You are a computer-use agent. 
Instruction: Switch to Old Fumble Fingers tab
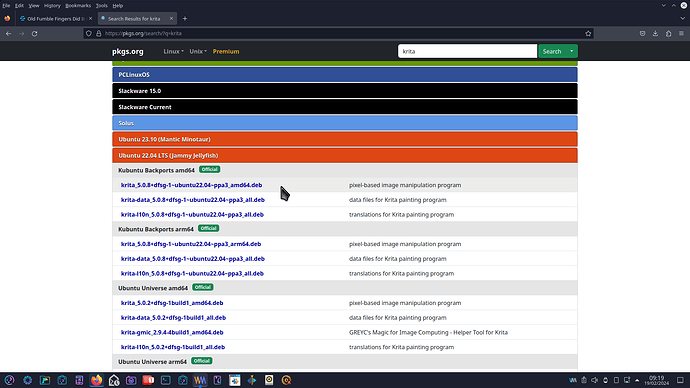tap(55, 18)
